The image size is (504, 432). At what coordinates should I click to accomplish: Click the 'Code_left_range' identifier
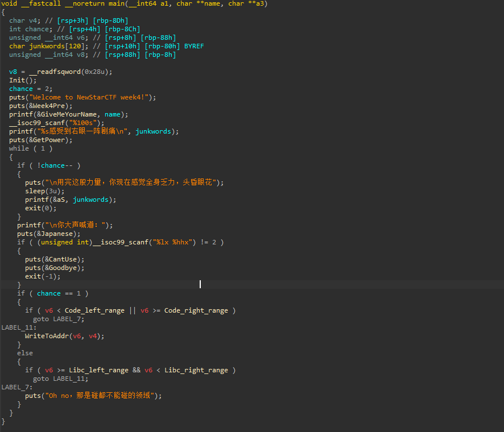[x=94, y=310]
